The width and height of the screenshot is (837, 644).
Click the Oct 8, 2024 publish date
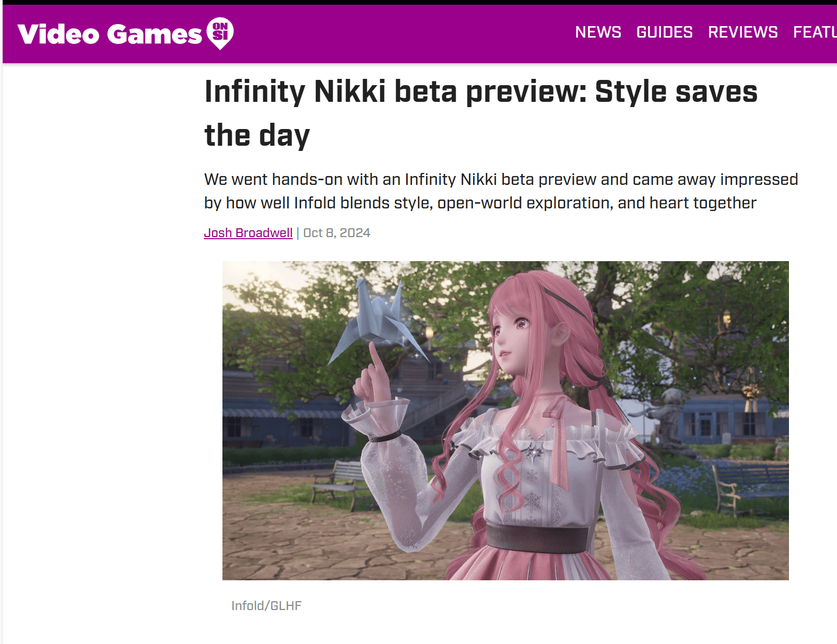[337, 233]
